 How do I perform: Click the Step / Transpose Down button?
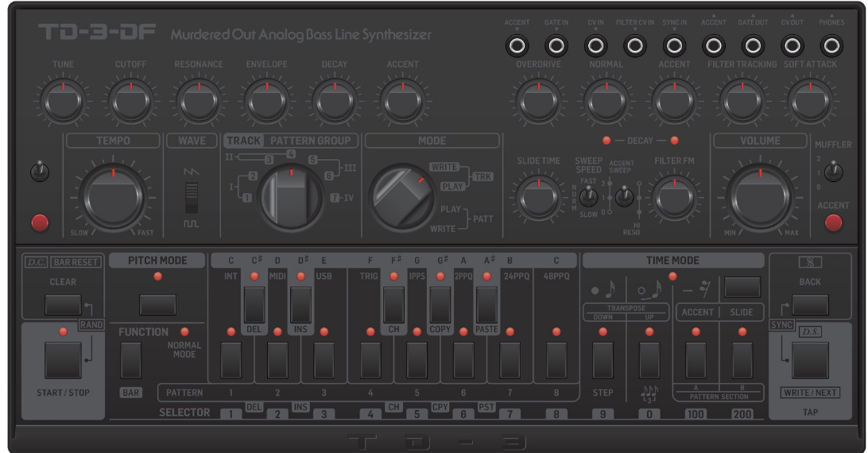coord(603,360)
